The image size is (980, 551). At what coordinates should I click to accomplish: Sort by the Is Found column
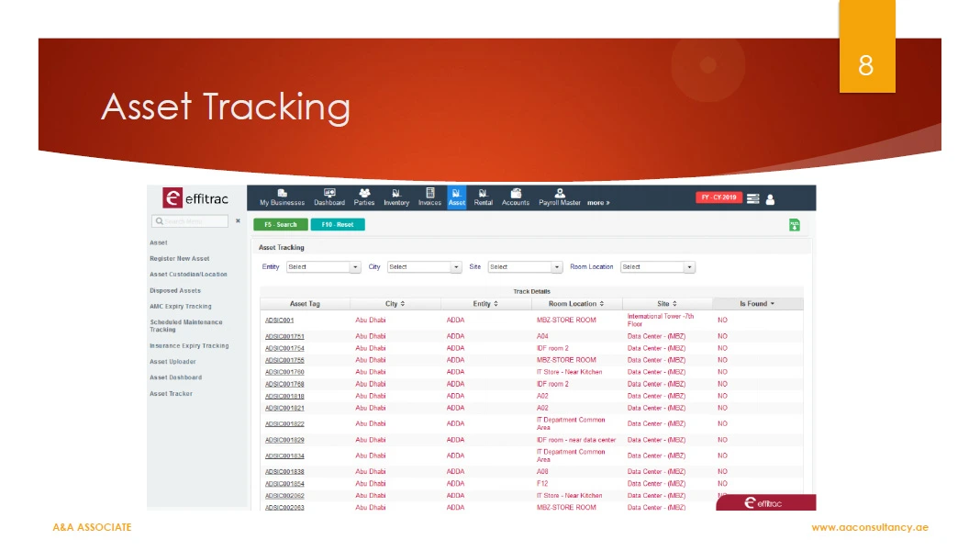pyautogui.click(x=757, y=304)
